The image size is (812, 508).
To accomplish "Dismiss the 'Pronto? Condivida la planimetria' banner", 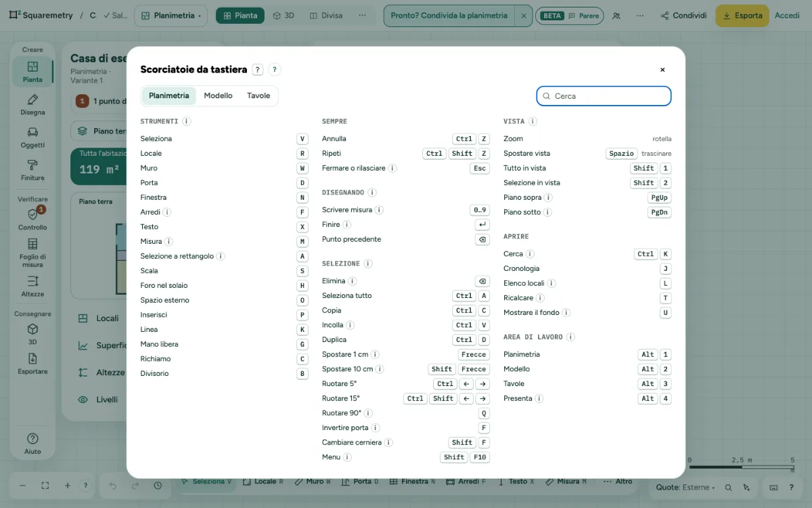I will [x=524, y=16].
